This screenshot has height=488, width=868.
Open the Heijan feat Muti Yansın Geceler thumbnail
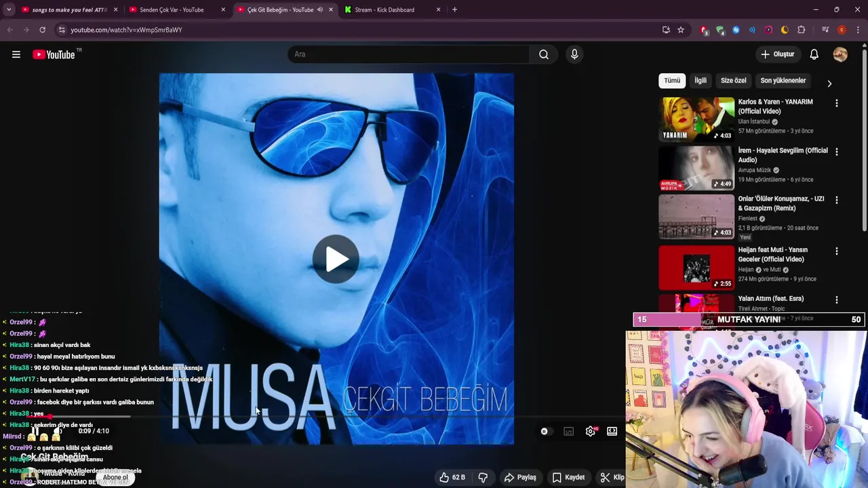696,267
